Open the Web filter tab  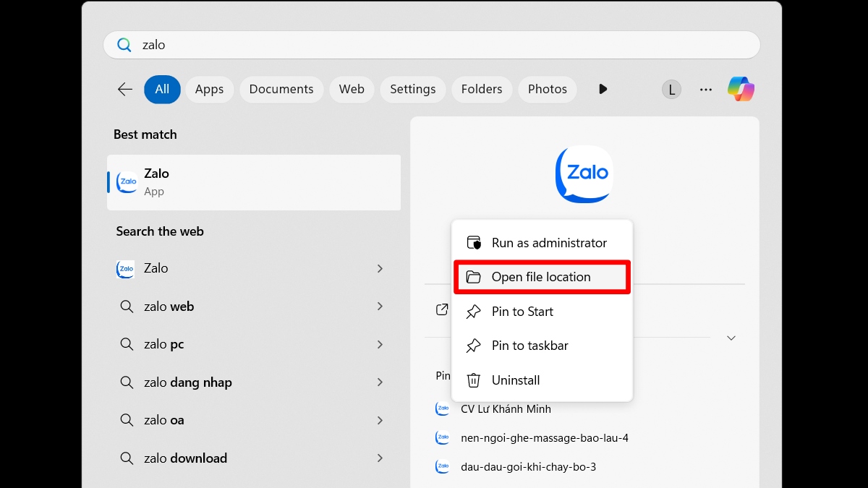coord(352,89)
